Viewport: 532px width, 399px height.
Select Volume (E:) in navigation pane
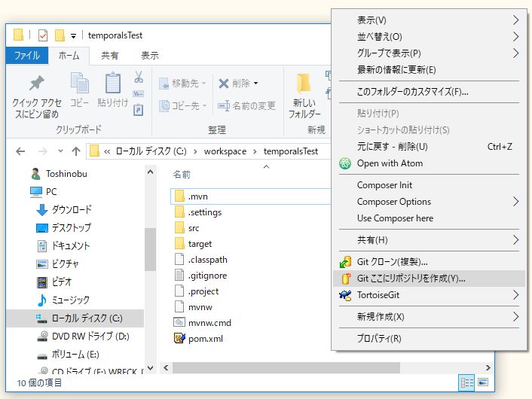click(69, 355)
